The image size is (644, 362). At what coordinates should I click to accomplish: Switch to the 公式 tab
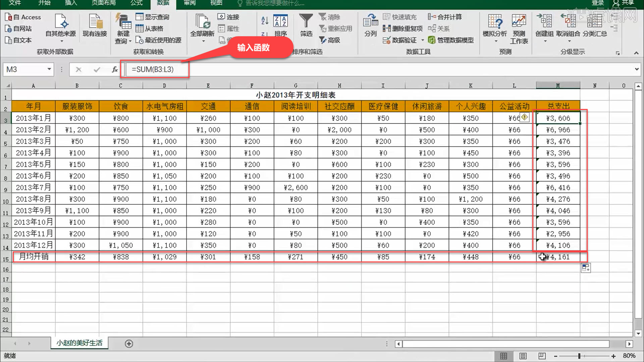coord(137,3)
